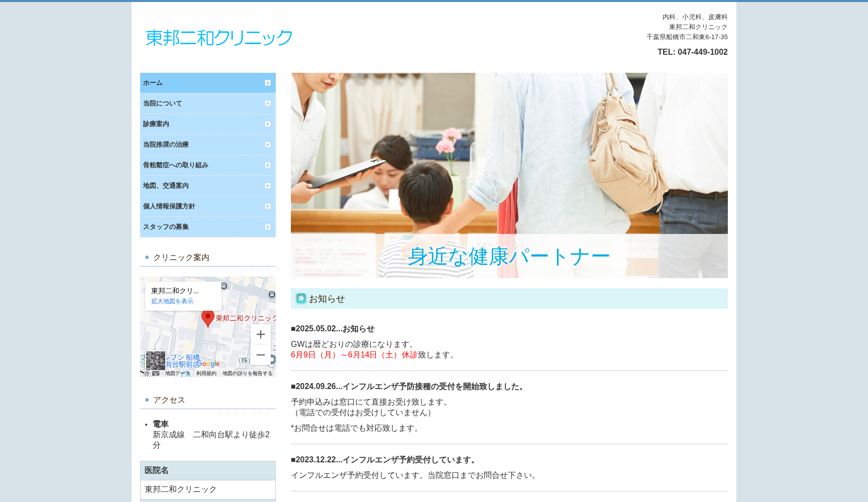The width and height of the screenshot is (868, 502).
Task: Zoom out on the map with the minus button
Action: (x=260, y=355)
